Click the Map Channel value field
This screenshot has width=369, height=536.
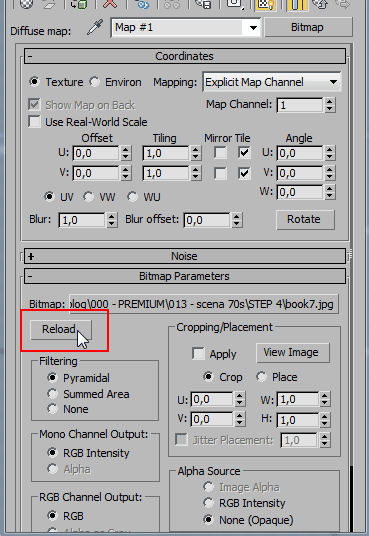(x=300, y=105)
